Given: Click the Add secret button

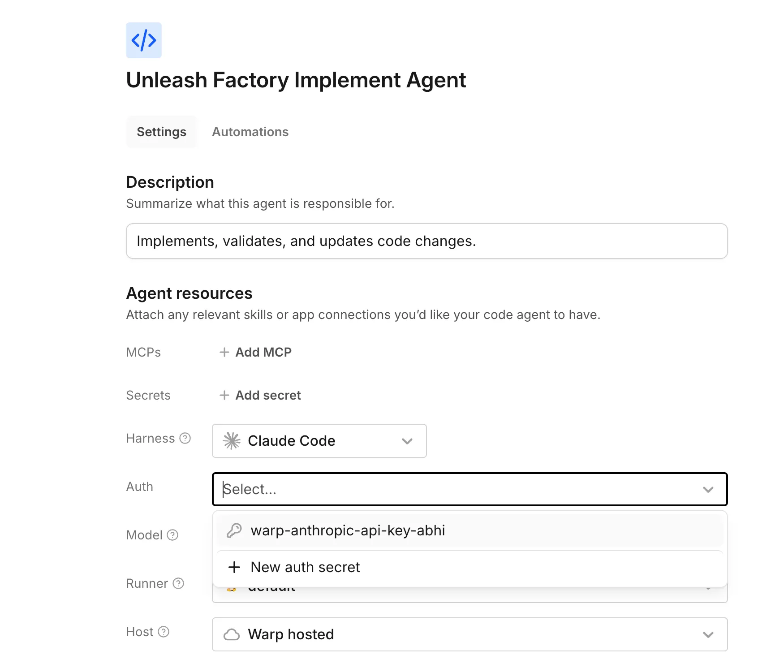Looking at the screenshot, I should [260, 395].
